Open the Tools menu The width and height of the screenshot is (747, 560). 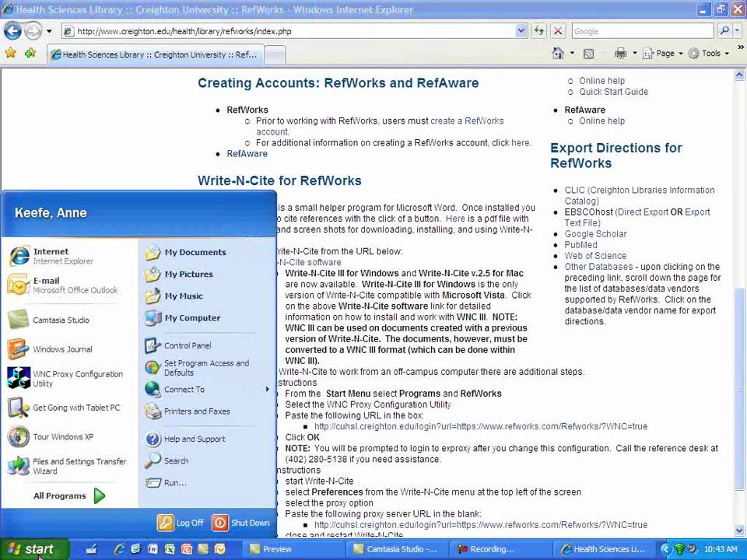(x=709, y=54)
